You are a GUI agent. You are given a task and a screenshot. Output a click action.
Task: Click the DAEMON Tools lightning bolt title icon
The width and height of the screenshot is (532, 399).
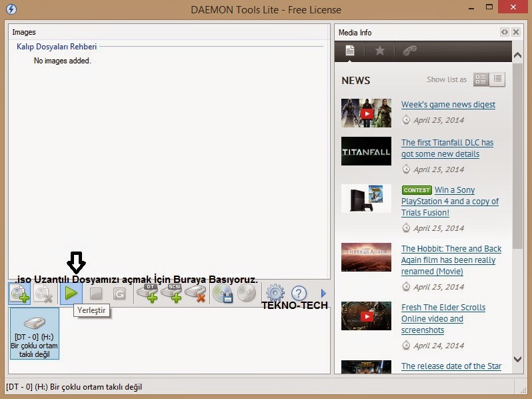(x=11, y=9)
